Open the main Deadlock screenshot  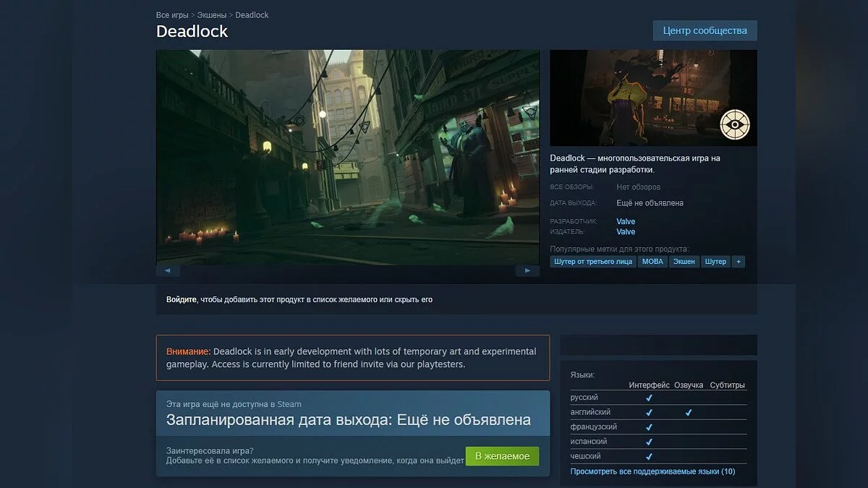coord(347,156)
